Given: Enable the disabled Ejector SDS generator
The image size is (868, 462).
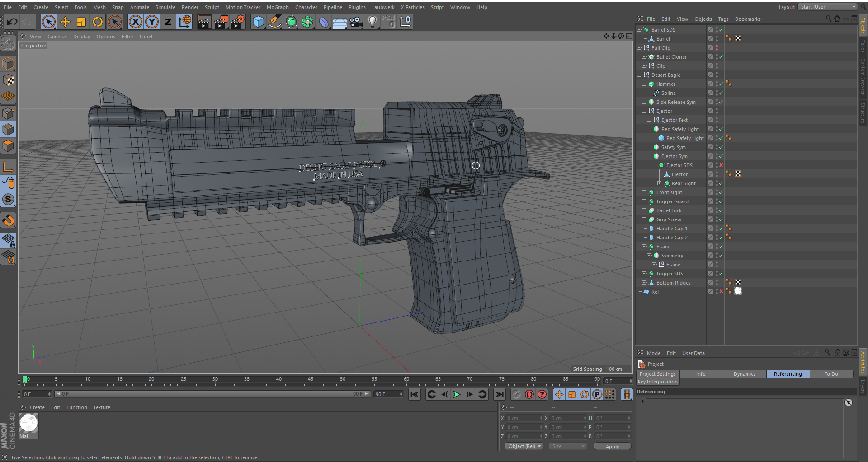Looking at the screenshot, I should (x=721, y=165).
